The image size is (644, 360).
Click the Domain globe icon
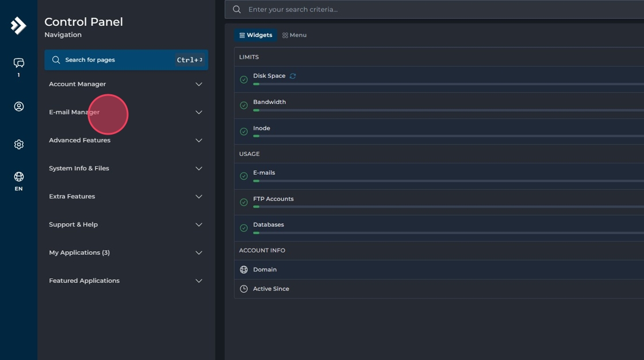click(x=244, y=270)
